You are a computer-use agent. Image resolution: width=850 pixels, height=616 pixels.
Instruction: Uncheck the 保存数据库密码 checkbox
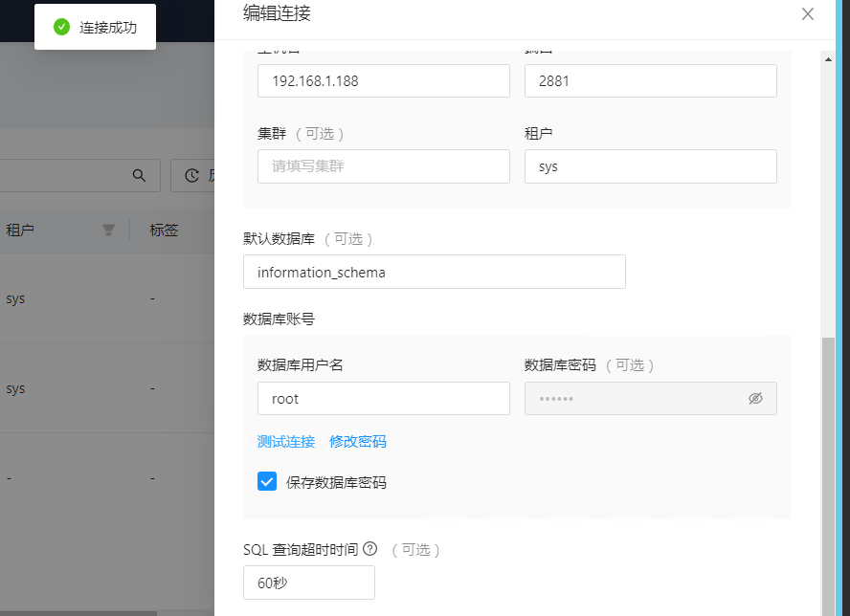click(267, 481)
